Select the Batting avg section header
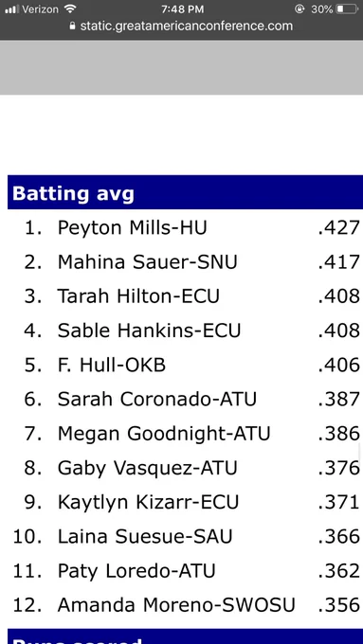The image size is (363, 644). tap(185, 192)
